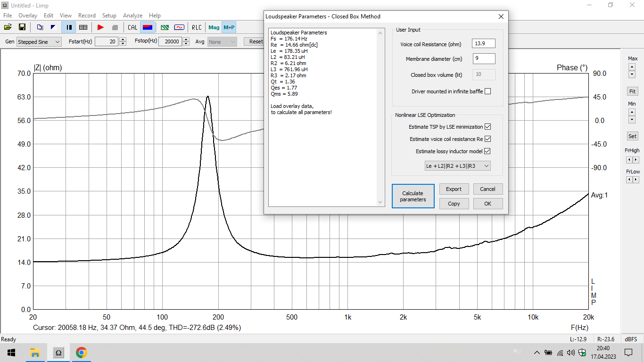Click the Voice coil Resistance input field
Screen dimensions: 644x362
click(x=484, y=44)
